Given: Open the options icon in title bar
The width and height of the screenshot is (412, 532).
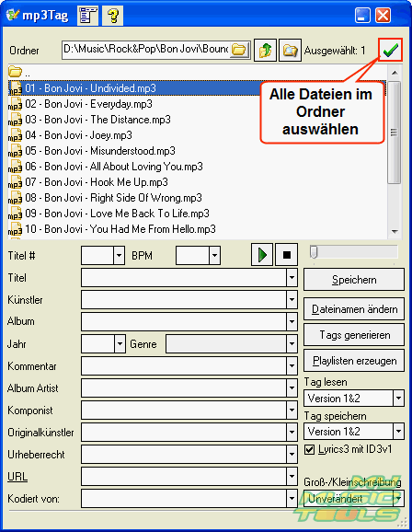Looking at the screenshot, I should coord(87,16).
